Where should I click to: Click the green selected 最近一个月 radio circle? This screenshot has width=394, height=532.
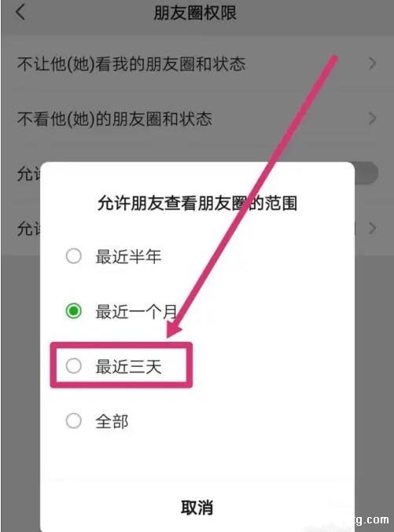click(74, 310)
